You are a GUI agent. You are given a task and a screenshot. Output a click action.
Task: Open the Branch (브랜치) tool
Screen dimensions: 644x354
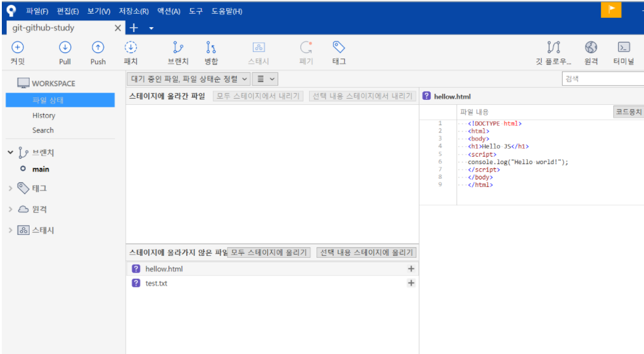click(178, 47)
